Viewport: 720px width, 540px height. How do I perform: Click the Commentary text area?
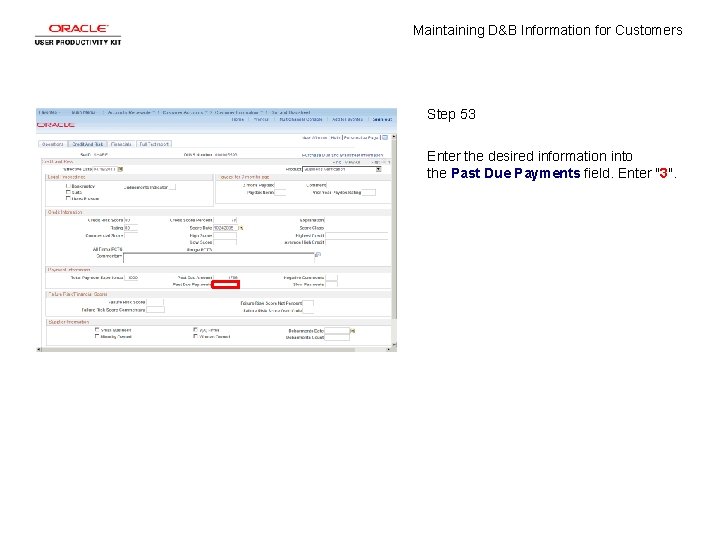pyautogui.click(x=219, y=258)
